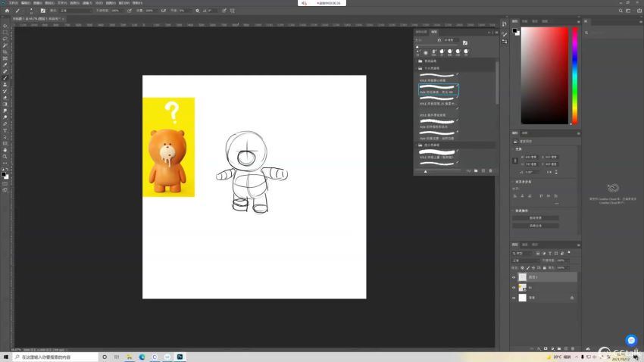This screenshot has width=644, height=362.
Task: Open the painting blend mode dropdown in options bar
Action: coord(75,11)
